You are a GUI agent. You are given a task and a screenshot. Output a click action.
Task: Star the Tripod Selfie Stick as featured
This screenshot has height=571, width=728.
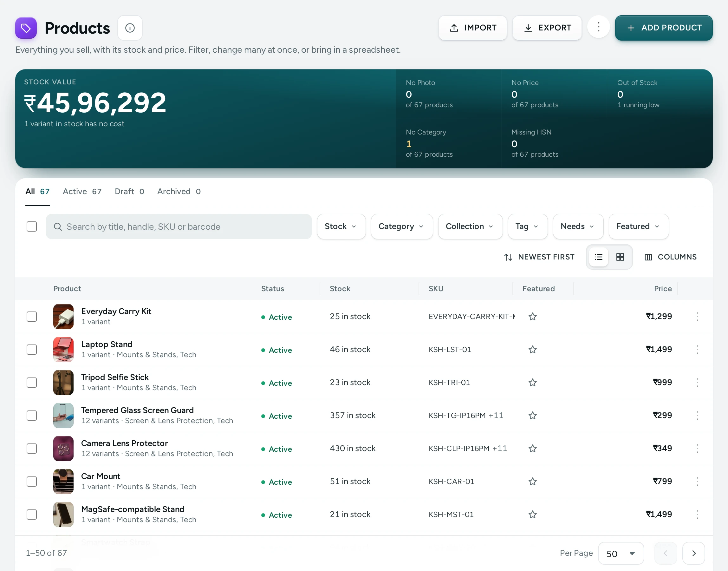click(533, 382)
